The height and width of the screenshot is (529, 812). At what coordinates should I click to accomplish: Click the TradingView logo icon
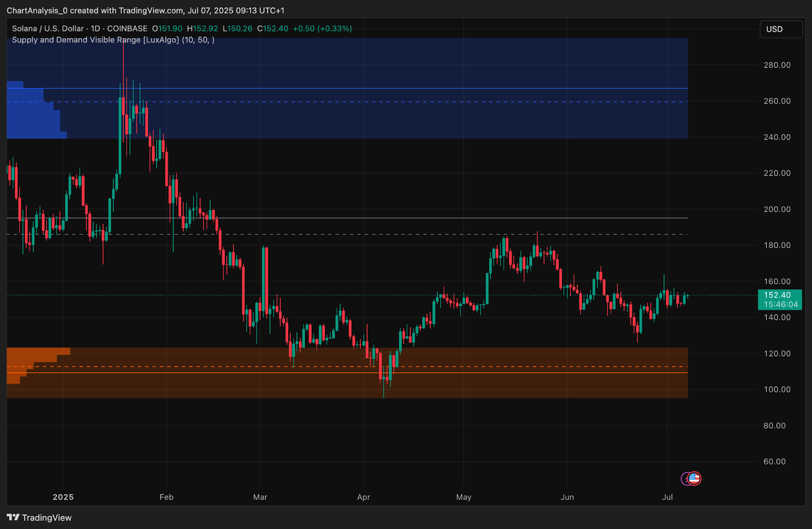[x=13, y=517]
